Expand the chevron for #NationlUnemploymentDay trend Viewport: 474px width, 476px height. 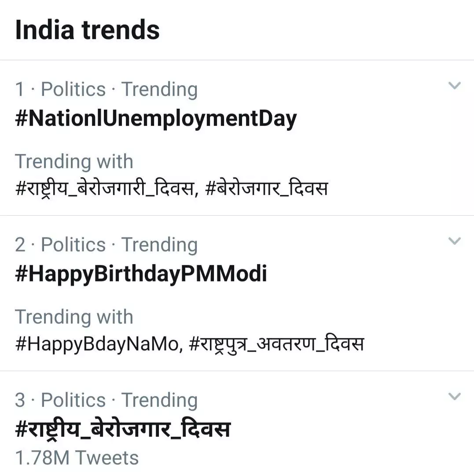(x=454, y=85)
